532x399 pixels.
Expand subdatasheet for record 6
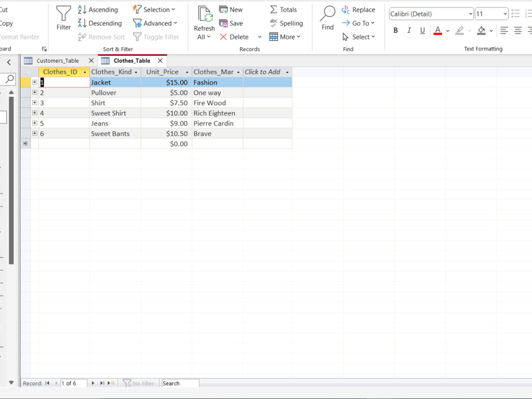35,134
